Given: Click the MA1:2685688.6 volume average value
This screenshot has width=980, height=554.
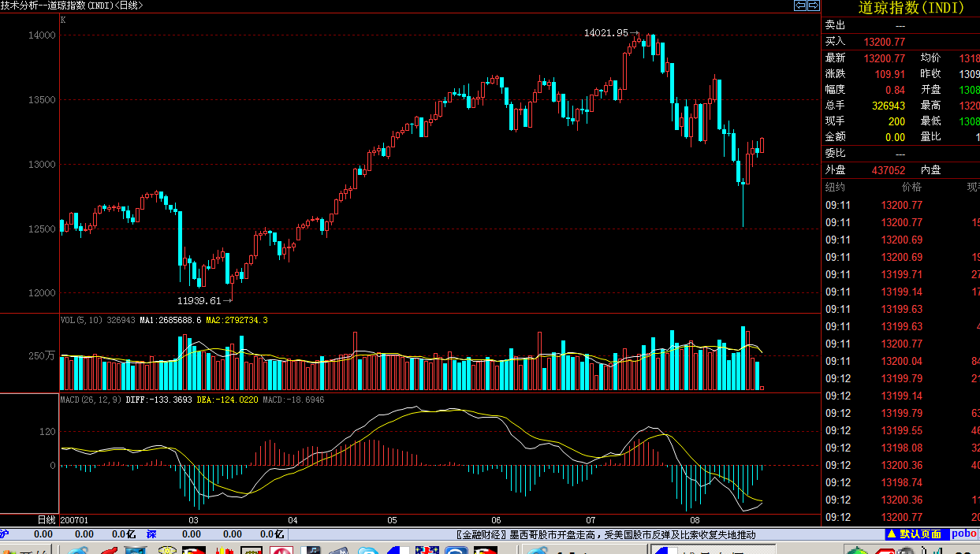Looking at the screenshot, I should point(170,320).
